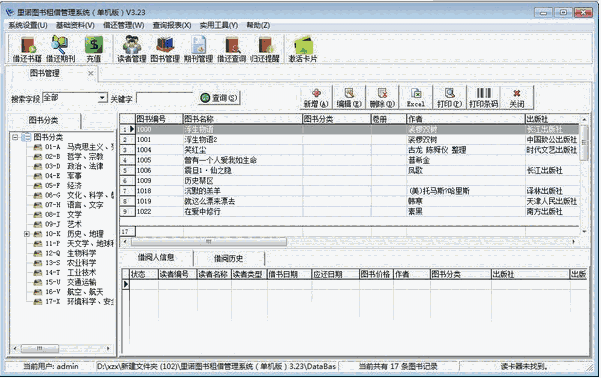Open 借还查询 loan query icon
This screenshot has width=601, height=378.
coord(232,49)
